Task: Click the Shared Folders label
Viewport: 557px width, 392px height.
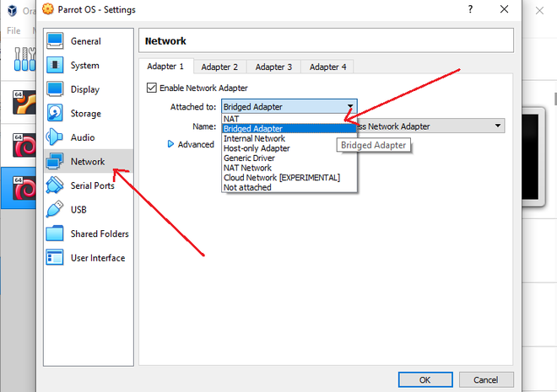Action: tap(100, 234)
